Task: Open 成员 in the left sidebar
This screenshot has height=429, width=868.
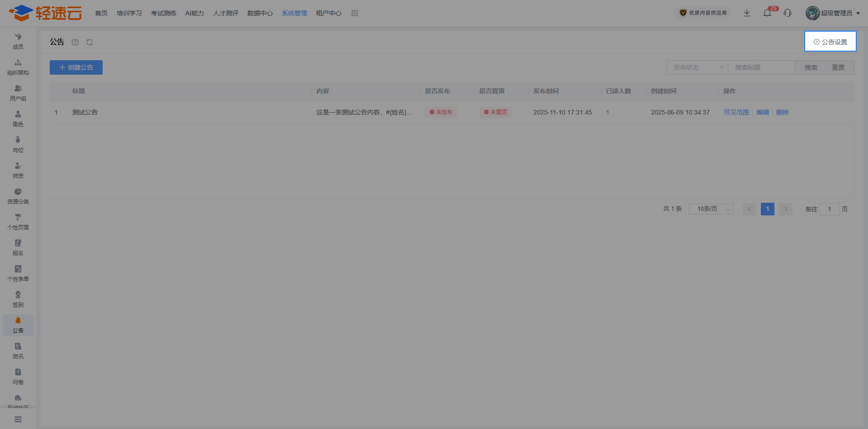Action: [18, 41]
